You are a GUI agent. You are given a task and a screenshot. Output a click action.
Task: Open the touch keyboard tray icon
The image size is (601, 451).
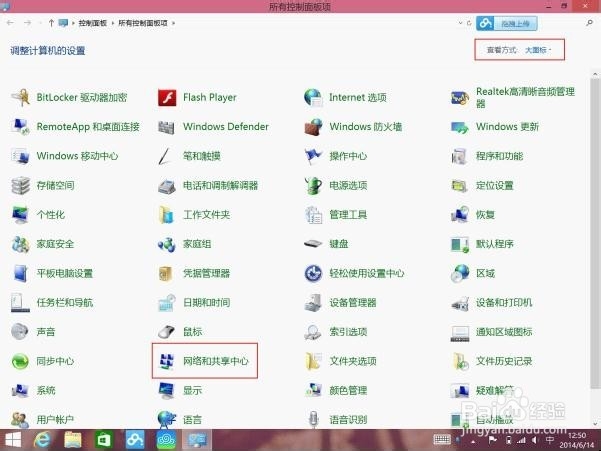[442, 440]
